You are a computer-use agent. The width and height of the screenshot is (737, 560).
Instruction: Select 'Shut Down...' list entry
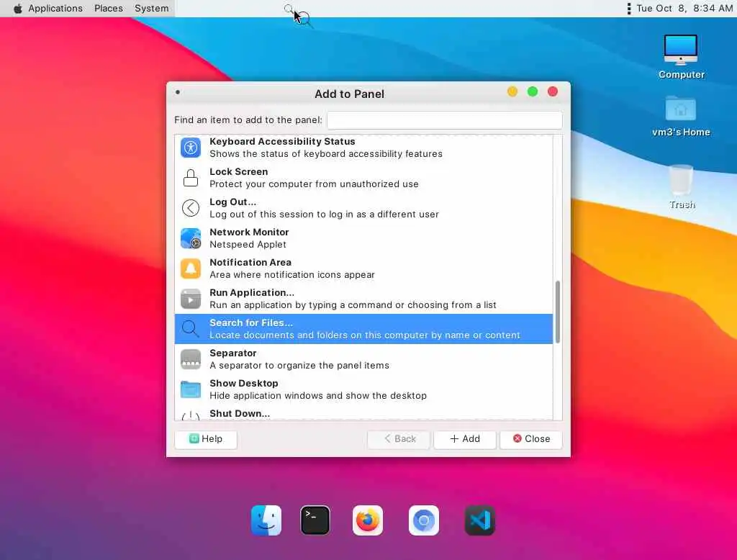(x=363, y=413)
